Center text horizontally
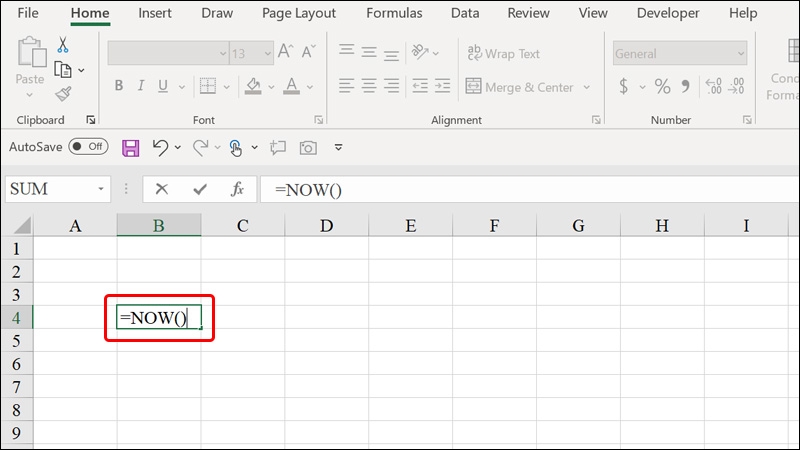 click(369, 86)
